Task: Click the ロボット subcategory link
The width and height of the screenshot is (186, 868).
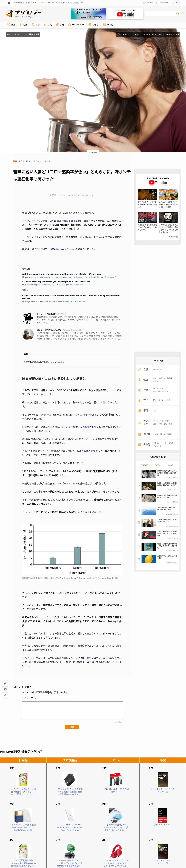Action: click(168, 421)
